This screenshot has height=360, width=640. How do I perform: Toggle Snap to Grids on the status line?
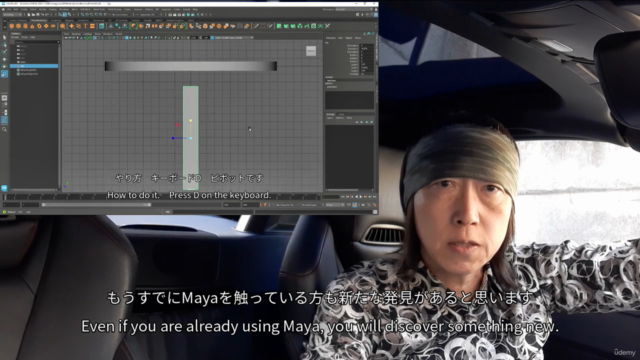(83, 15)
